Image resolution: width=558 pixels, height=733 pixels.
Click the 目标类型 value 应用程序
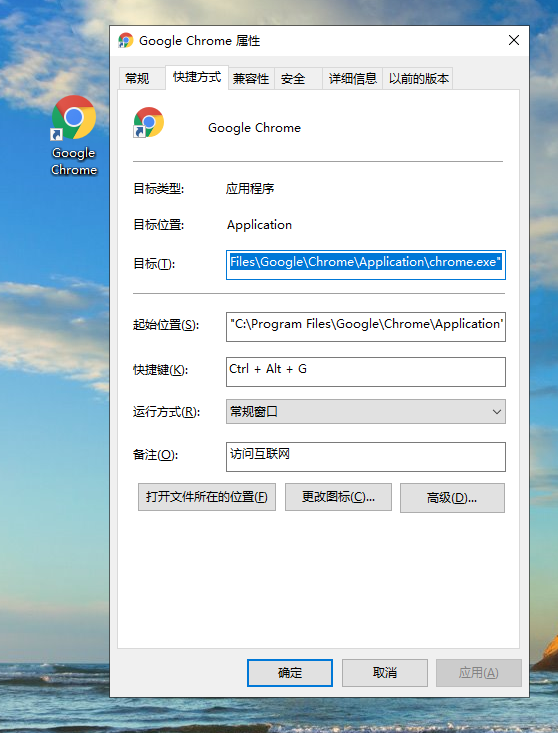[x=250, y=189]
